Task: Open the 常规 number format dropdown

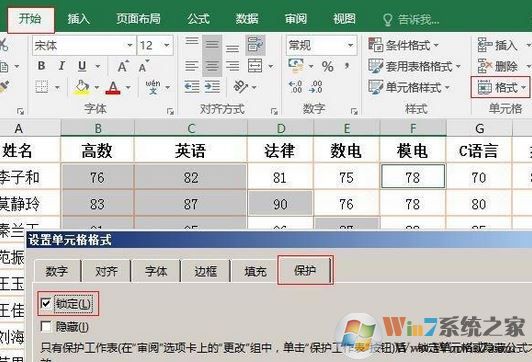Action: coord(350,45)
